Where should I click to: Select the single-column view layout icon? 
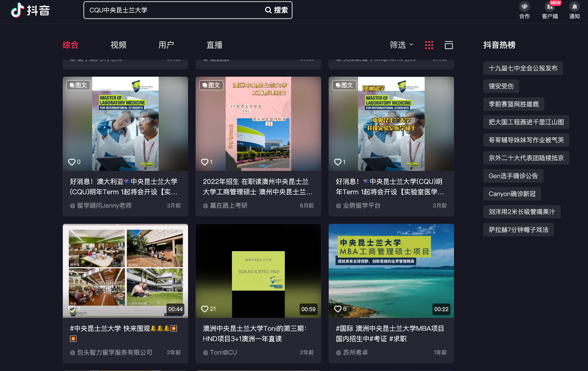click(x=449, y=45)
